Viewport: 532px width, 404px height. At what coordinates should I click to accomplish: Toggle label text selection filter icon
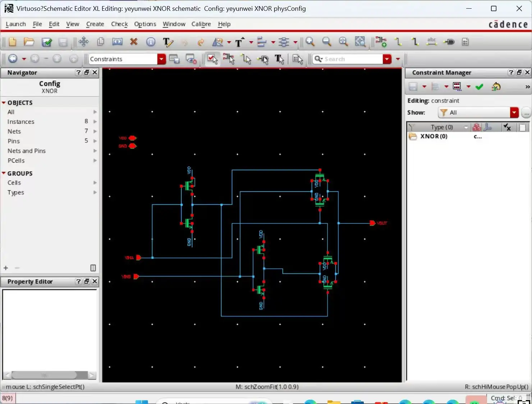(x=279, y=59)
